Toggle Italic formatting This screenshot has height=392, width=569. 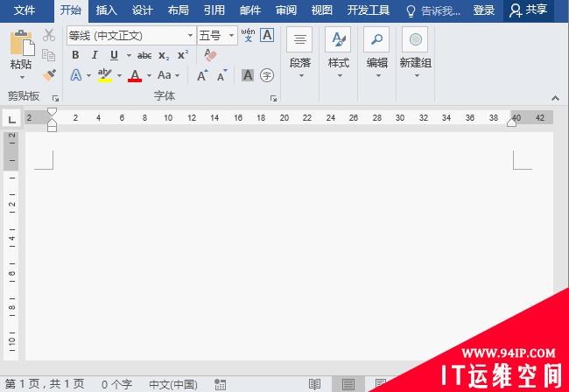95,55
